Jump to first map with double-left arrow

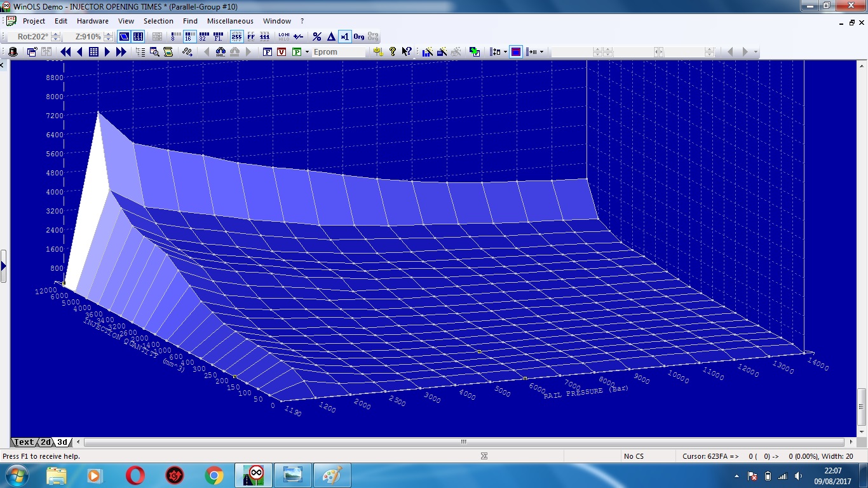pyautogui.click(x=65, y=52)
